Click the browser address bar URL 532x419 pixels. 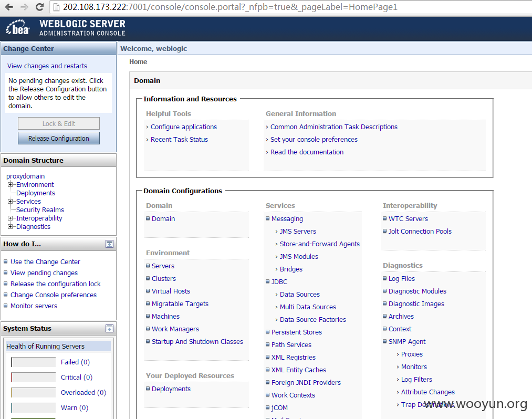point(230,7)
